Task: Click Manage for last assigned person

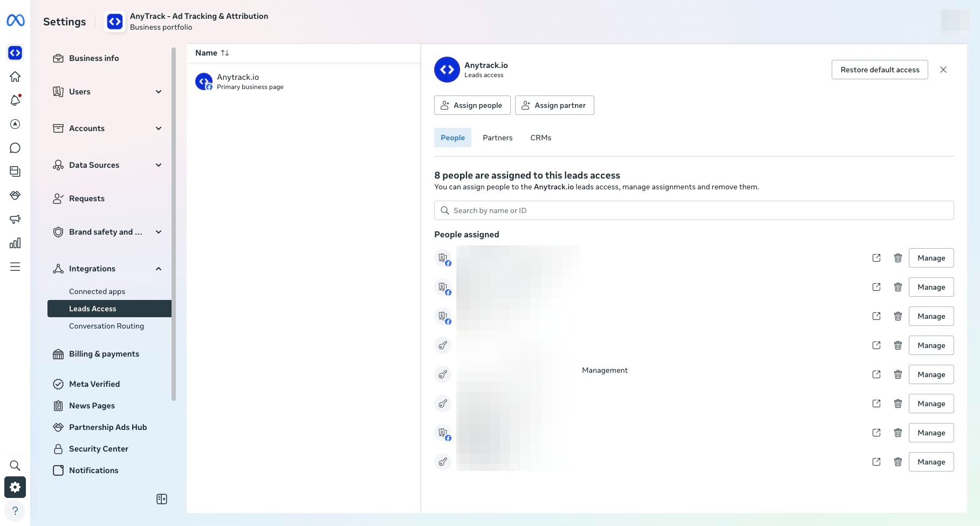Action: [931, 462]
